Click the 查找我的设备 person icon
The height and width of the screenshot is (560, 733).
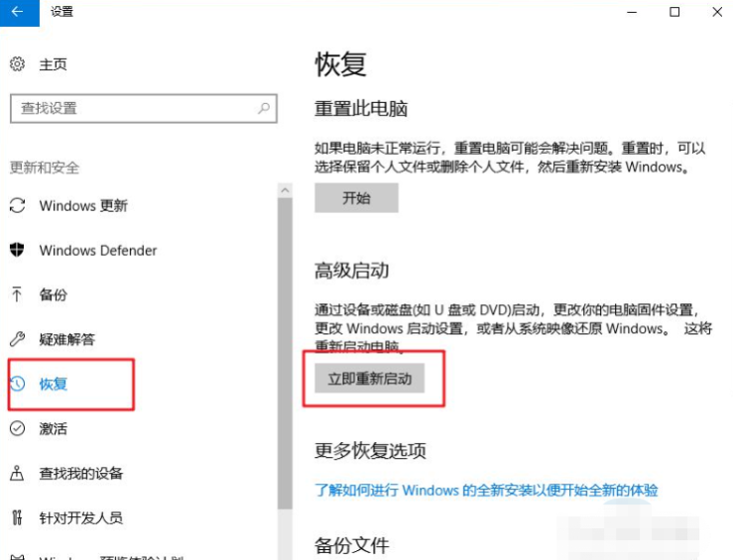pos(17,473)
